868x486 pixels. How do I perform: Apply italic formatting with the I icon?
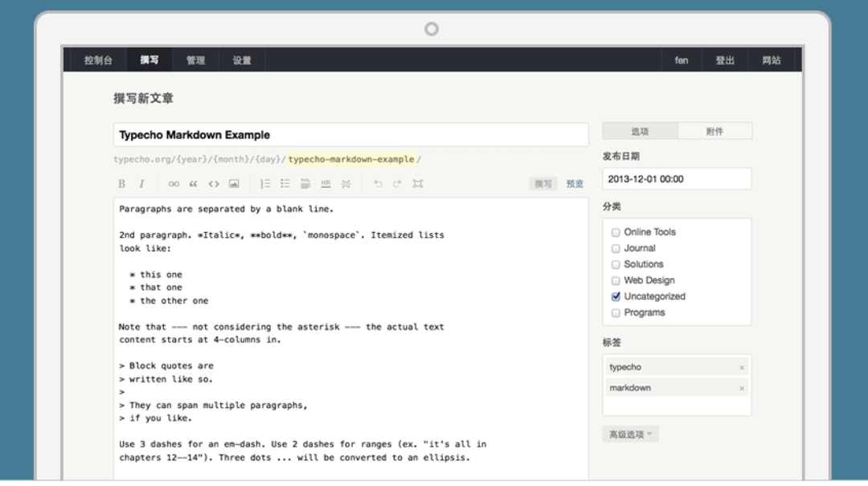[141, 184]
